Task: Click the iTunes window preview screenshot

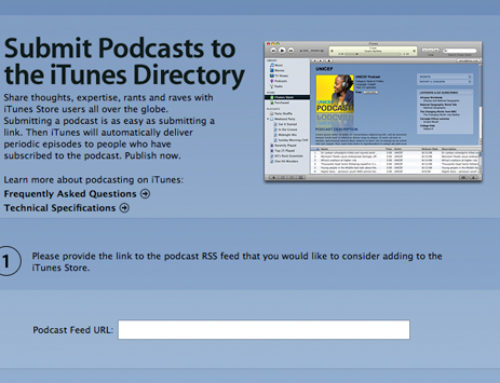Action: [x=373, y=111]
